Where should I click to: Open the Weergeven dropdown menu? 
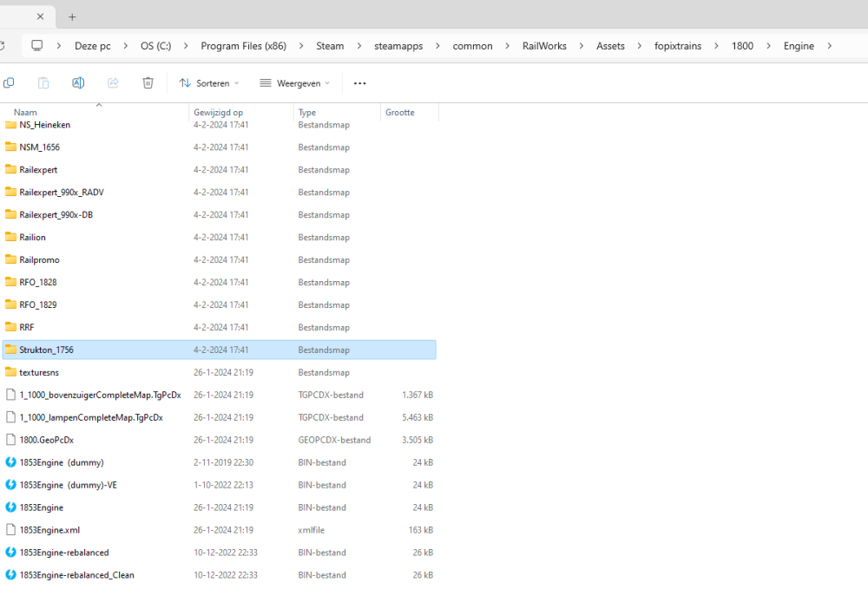click(295, 83)
